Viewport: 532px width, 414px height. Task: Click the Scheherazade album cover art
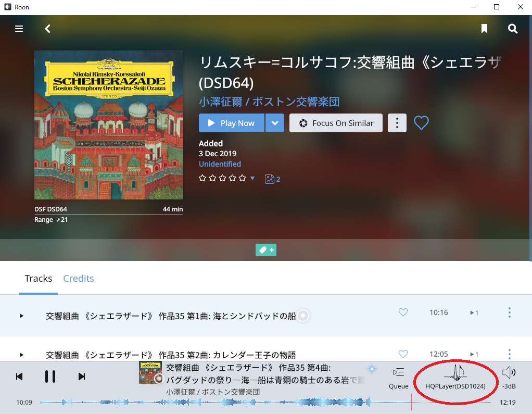point(109,125)
